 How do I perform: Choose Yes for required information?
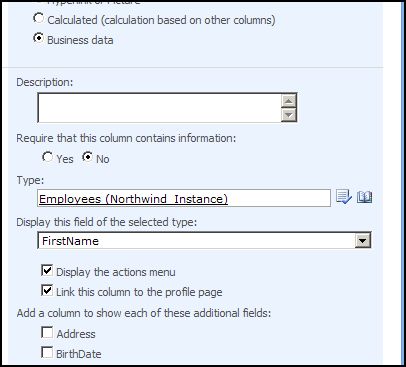(x=48, y=157)
